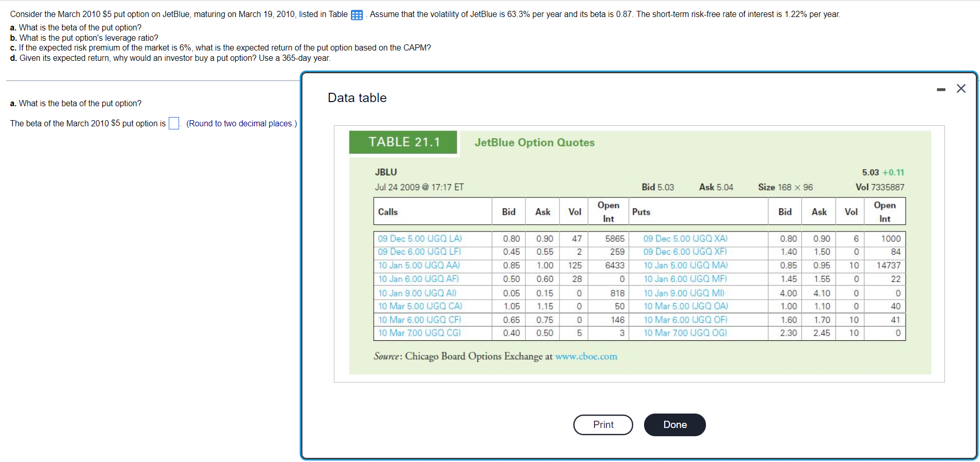The image size is (980, 462).
Task: Click open interest 6433 of 10 Jan 5.00 call
Action: pyautogui.click(x=615, y=266)
